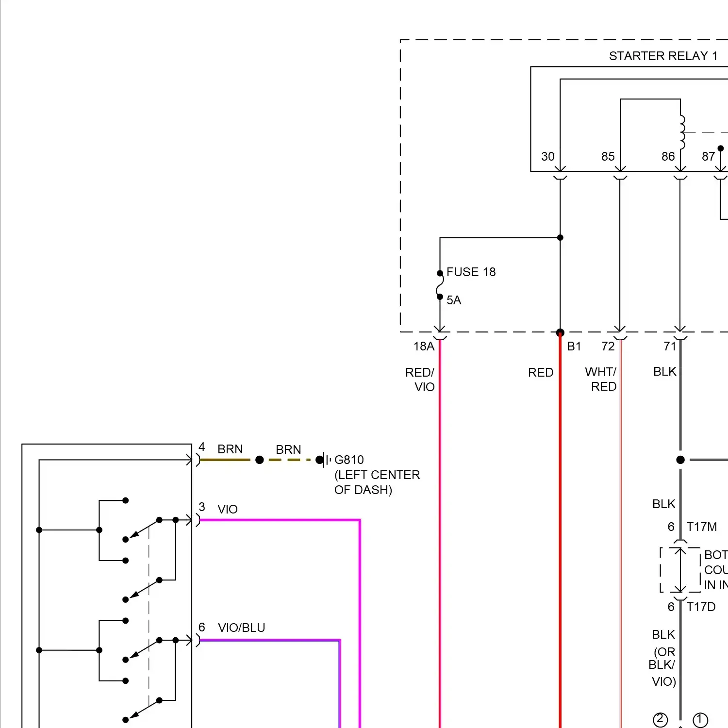Click the brown wire splice dot

coord(260,460)
